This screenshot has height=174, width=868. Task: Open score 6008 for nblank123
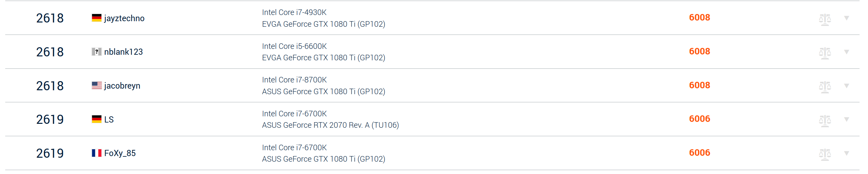(x=699, y=51)
